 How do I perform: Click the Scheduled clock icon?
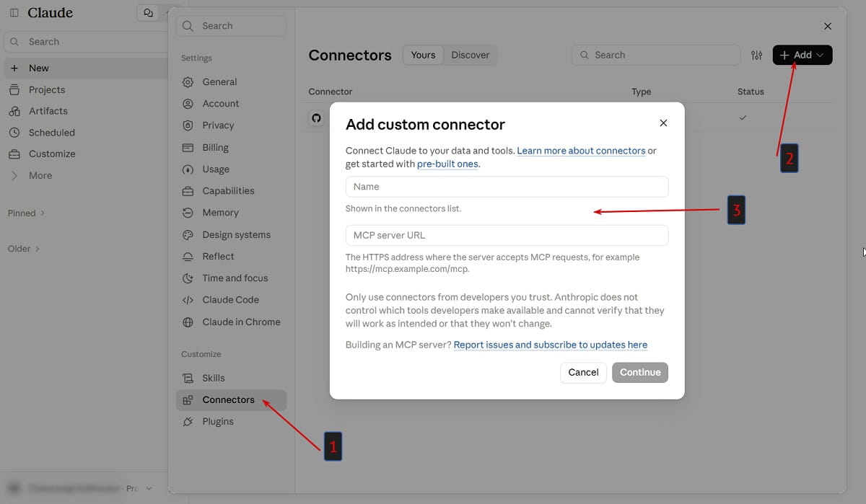tap(14, 133)
